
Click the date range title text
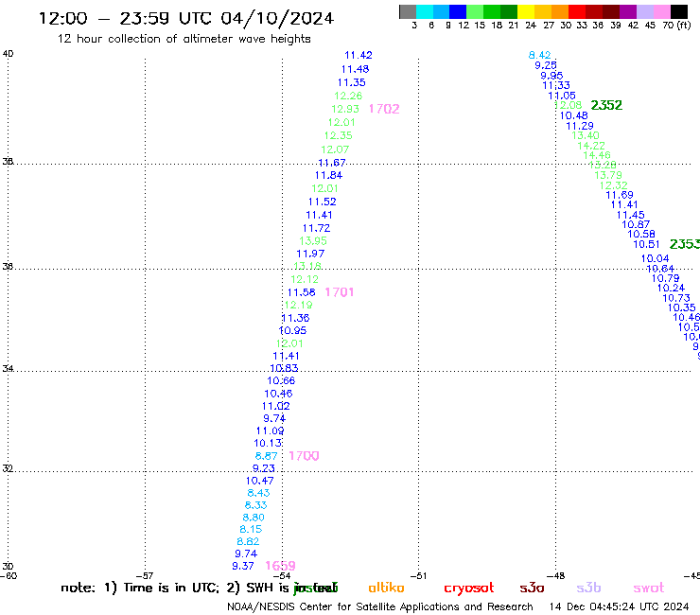[186, 18]
